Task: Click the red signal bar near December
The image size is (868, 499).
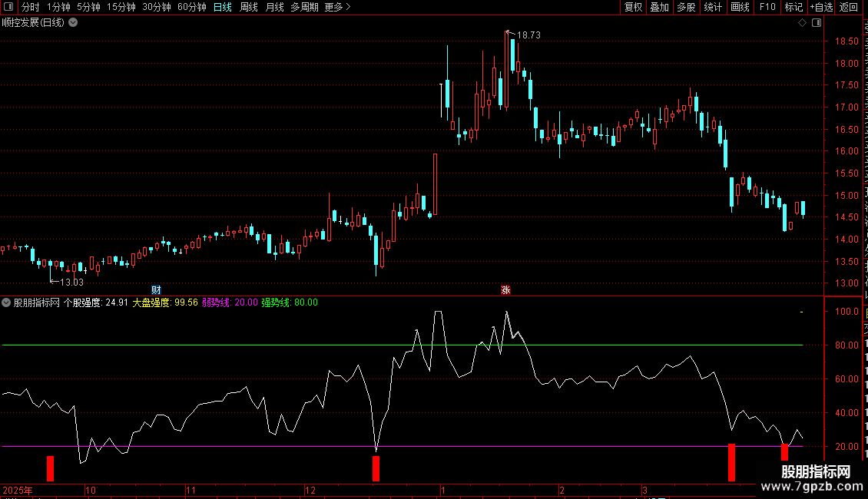Action: 376,468
